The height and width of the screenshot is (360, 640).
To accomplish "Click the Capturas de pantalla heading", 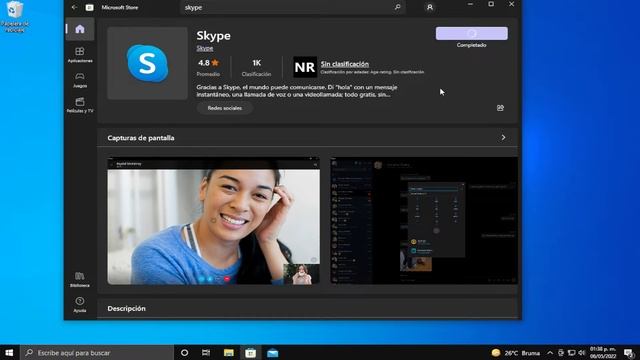I will (141, 138).
